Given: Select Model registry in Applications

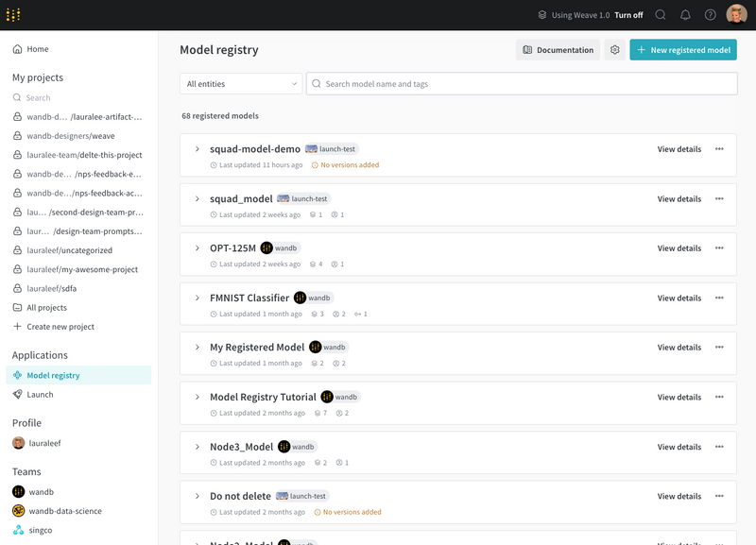Looking at the screenshot, I should click(x=78, y=375).
